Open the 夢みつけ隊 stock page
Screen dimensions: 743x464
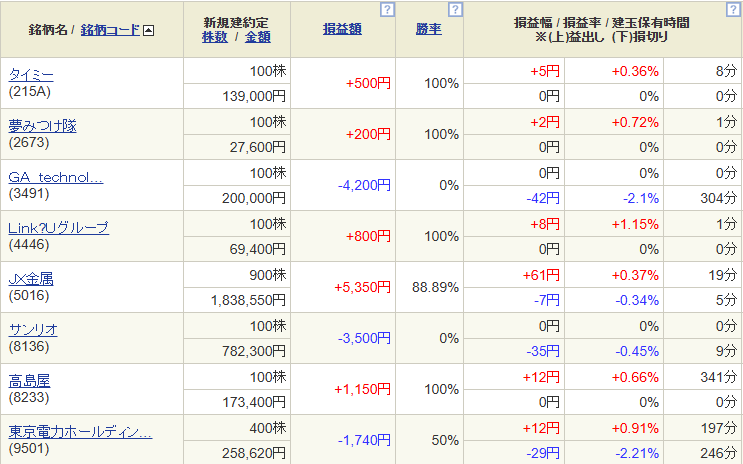click(x=42, y=126)
